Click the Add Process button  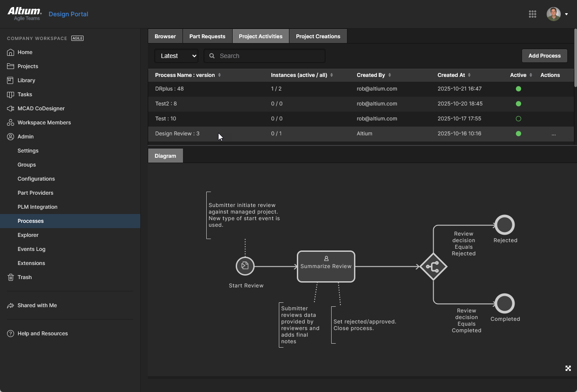click(544, 56)
